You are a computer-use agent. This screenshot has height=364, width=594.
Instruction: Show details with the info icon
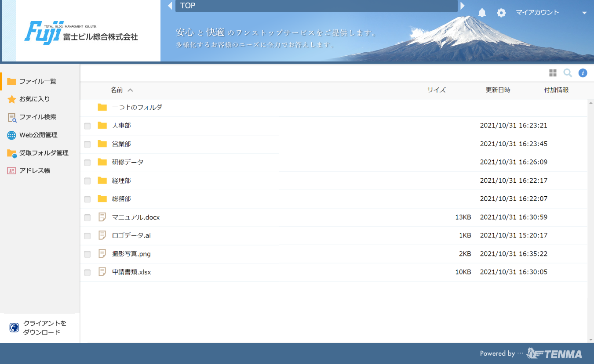click(583, 73)
